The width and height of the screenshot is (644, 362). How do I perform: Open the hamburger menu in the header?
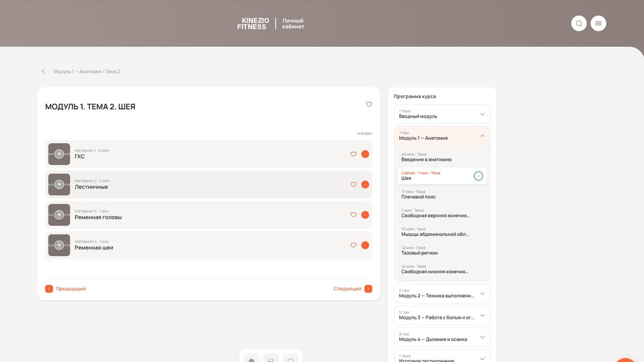598,23
